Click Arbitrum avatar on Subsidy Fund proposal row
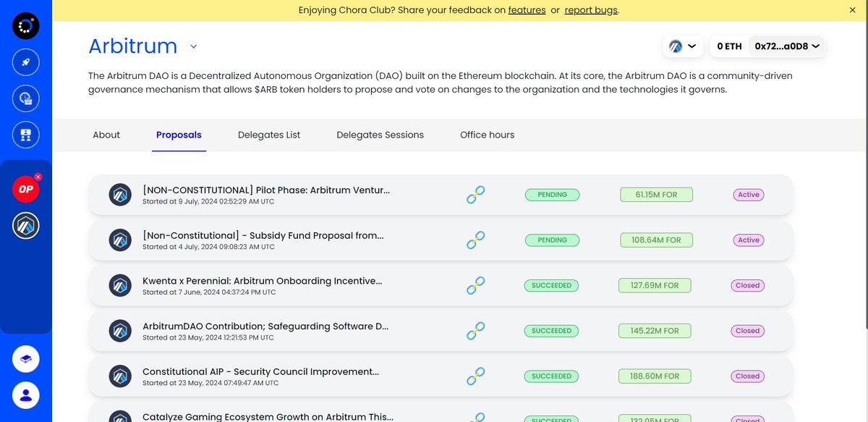Screen dimensions: 868x422 (119, 240)
